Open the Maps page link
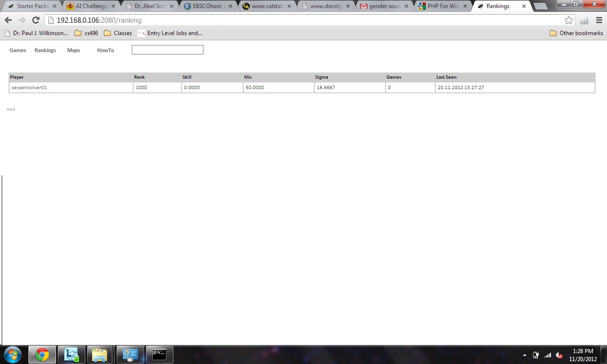607x364 pixels. pos(74,50)
